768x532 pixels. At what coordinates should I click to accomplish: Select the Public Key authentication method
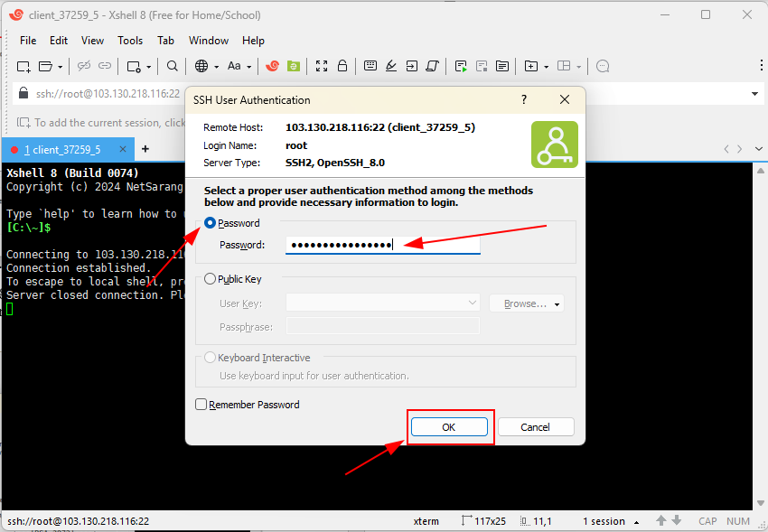click(x=209, y=278)
